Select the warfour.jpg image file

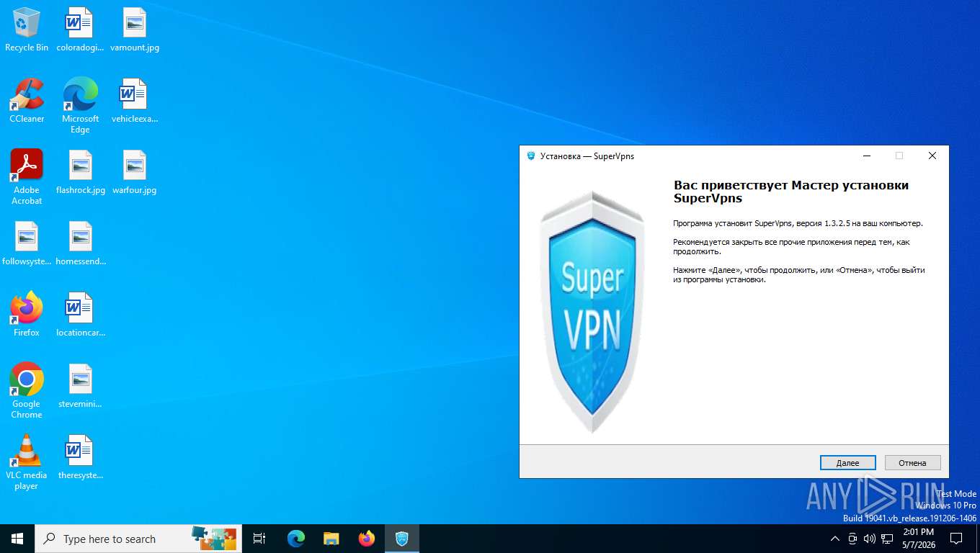135,172
